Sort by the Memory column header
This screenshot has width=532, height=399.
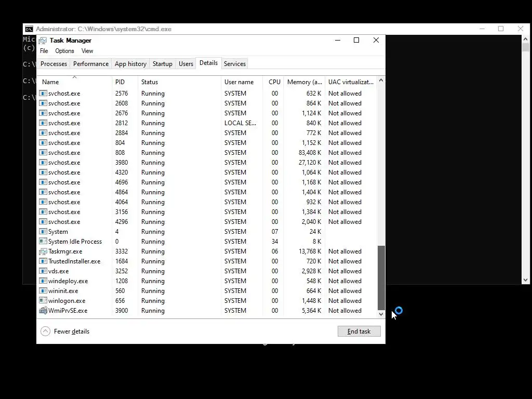pos(304,82)
